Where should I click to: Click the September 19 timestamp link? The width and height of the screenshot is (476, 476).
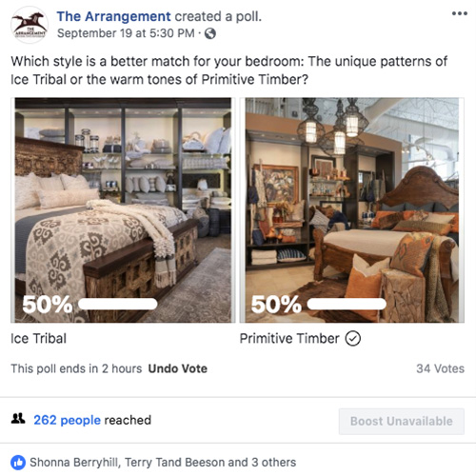pos(126,33)
